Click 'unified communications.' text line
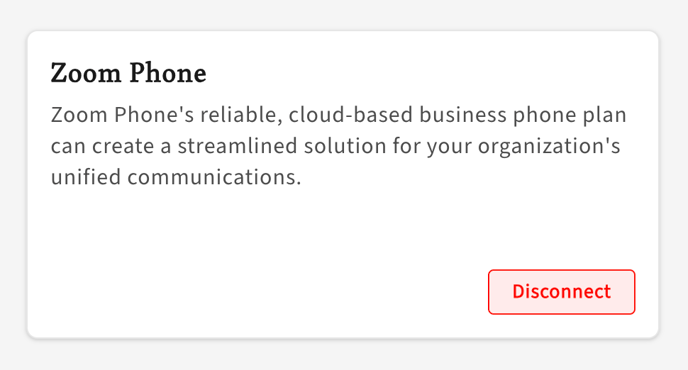Viewport: 688px width, 370px height. coord(176,177)
